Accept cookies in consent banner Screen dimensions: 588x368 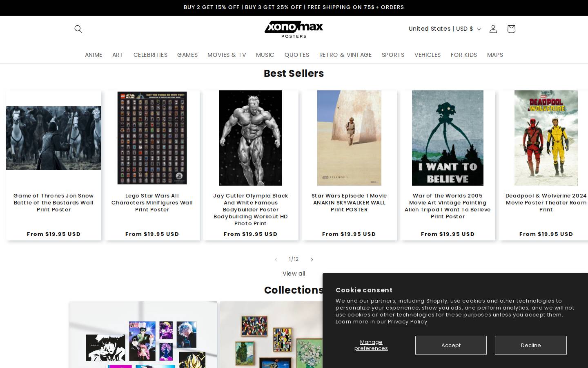(451, 345)
